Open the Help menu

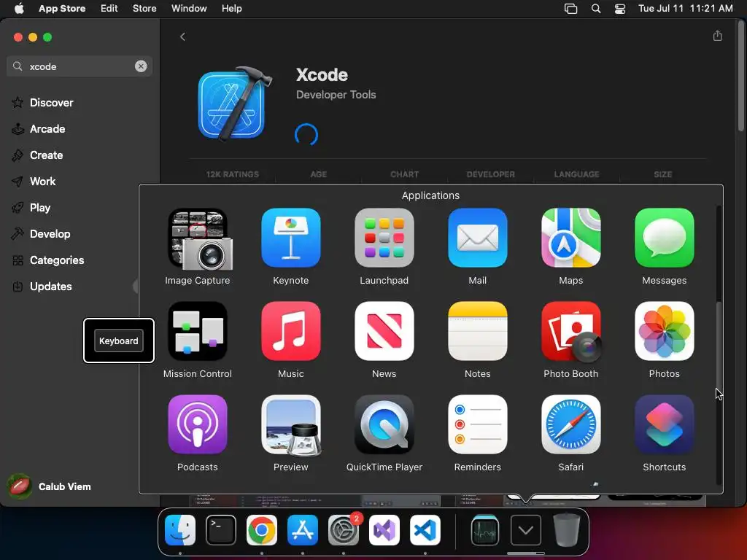click(x=231, y=8)
